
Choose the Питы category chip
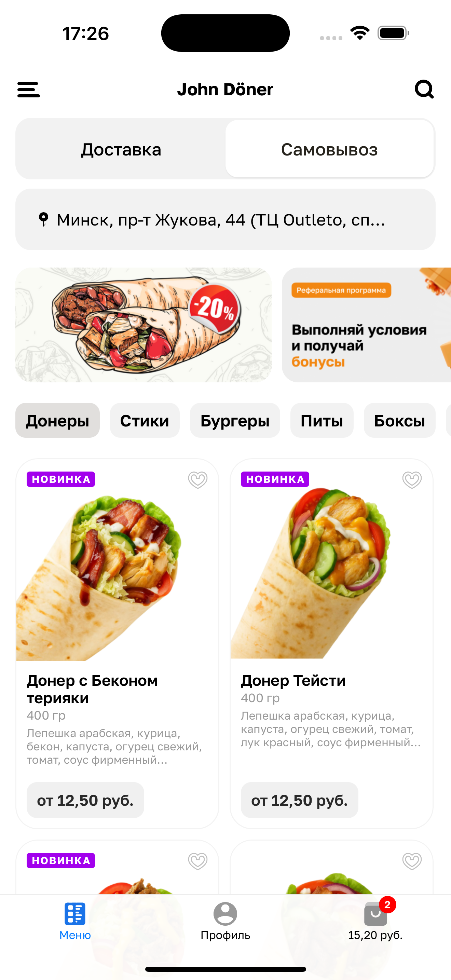click(322, 420)
